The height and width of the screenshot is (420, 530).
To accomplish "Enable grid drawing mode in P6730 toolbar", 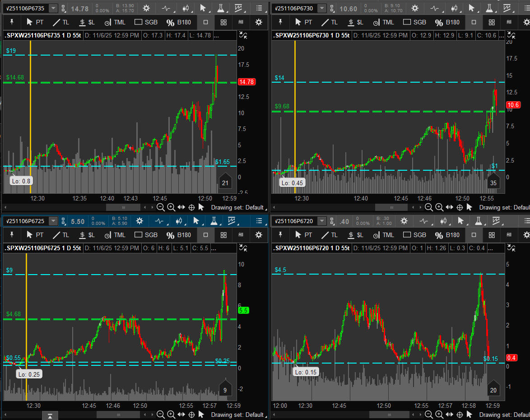I will pos(491,22).
